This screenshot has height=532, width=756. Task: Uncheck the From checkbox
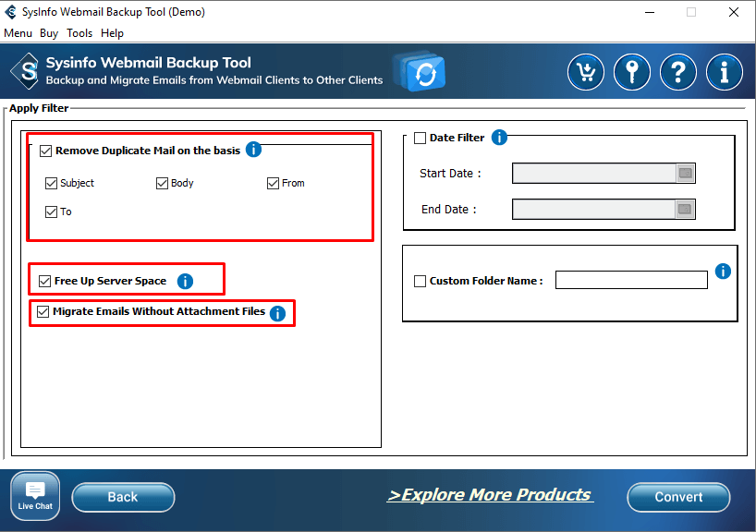(273, 183)
